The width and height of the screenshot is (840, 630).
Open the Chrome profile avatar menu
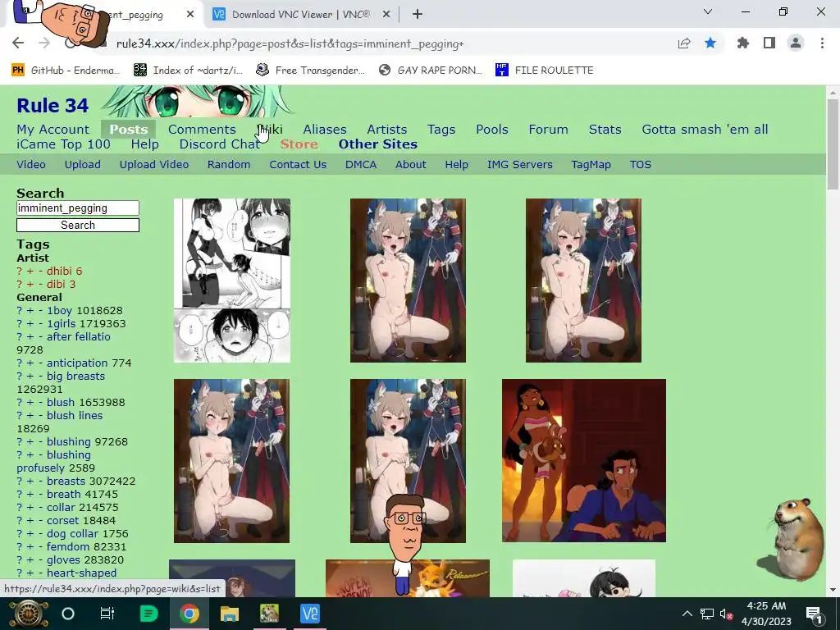point(796,43)
